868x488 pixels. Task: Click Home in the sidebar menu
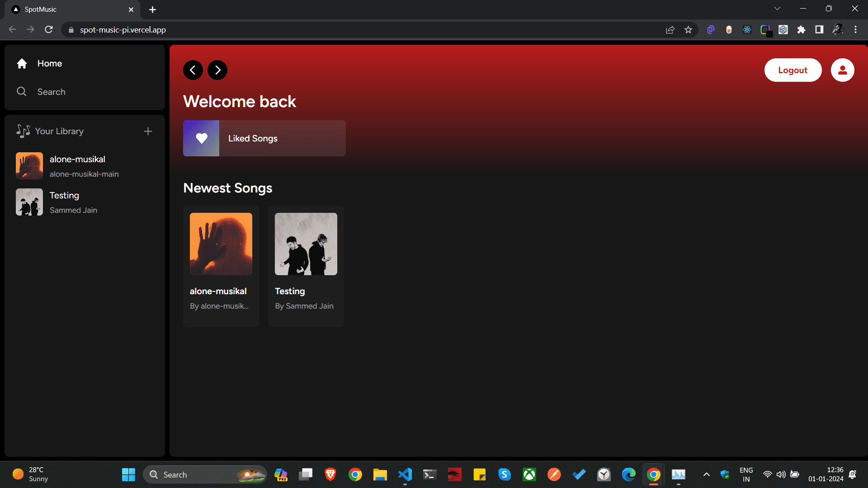[50, 63]
